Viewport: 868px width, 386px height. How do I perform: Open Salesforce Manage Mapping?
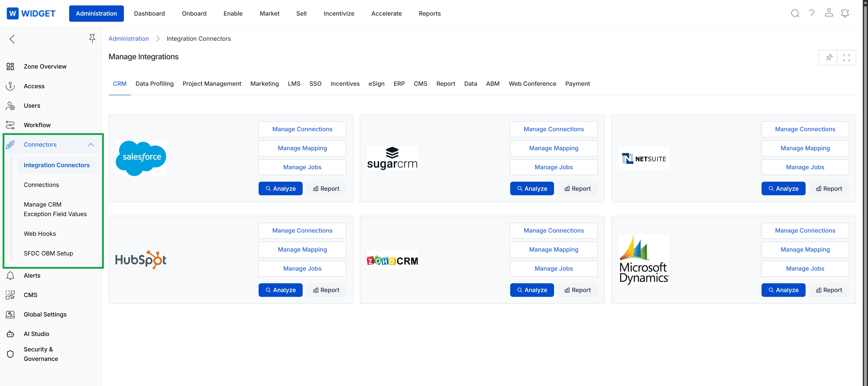click(x=302, y=148)
